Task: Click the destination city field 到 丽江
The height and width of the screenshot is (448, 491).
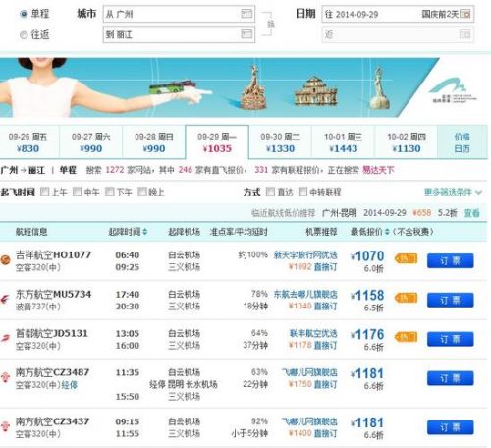Action: click(179, 34)
